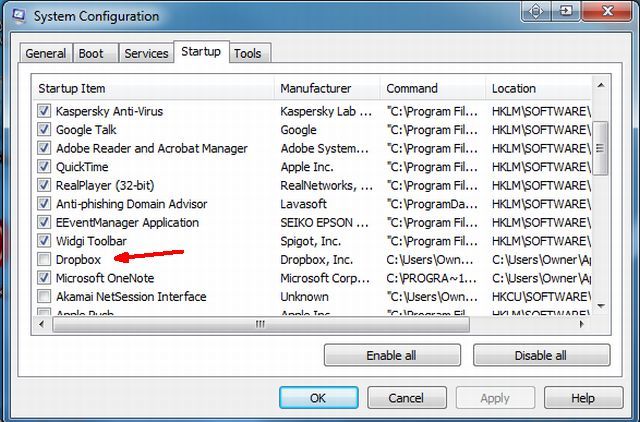Switch to the General tab

(46, 53)
